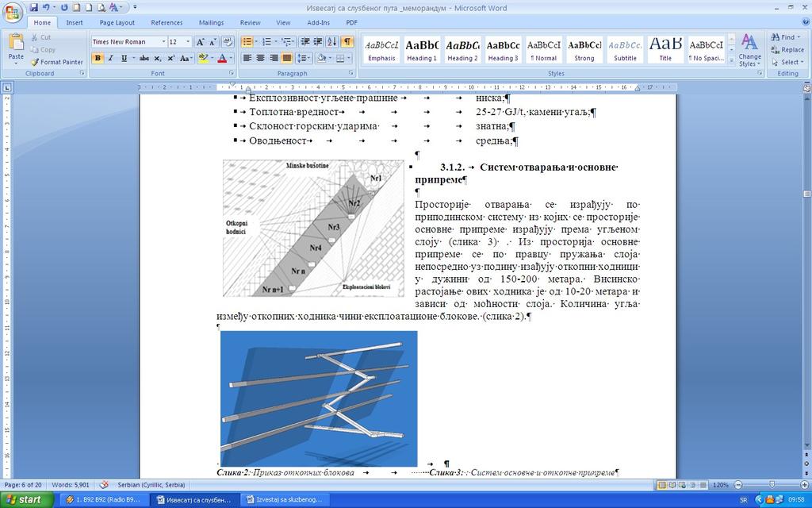Screen dimensions: 812x508
Task: Grow font size with the large A
Action: coord(200,42)
